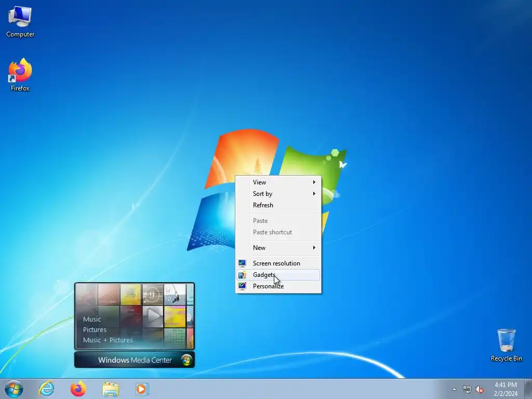This screenshot has width=532, height=399.
Task: Click the New submenu arrow
Action: tap(314, 248)
